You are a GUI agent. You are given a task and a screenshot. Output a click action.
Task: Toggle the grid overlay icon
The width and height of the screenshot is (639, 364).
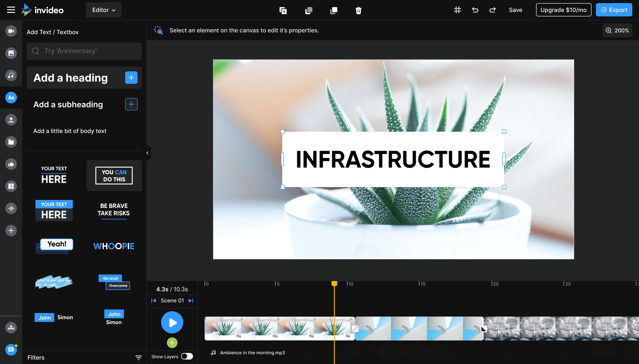pyautogui.click(x=457, y=10)
